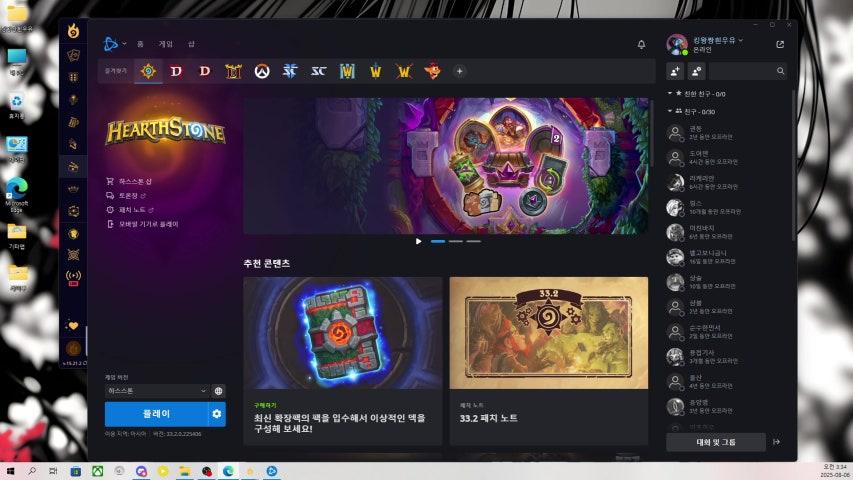Viewport: 853px width, 480px height.
Task: Open the Crash Bandicoot icon
Action: coord(432,71)
